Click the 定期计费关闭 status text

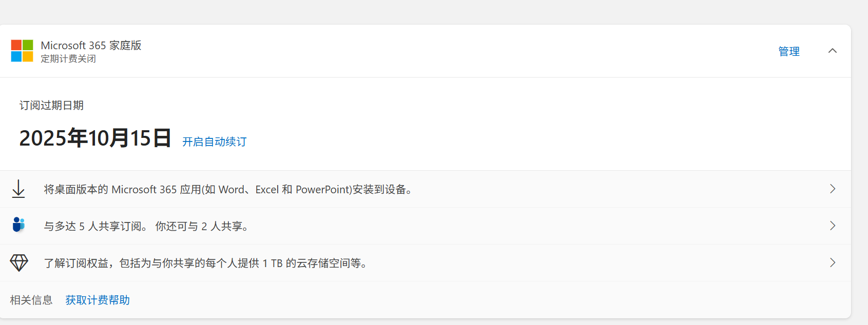(x=68, y=58)
